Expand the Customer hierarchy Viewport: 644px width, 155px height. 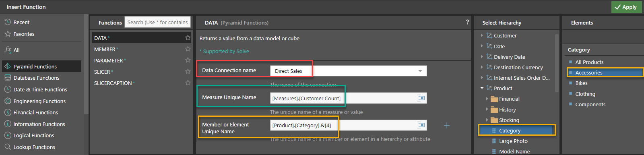coord(482,35)
